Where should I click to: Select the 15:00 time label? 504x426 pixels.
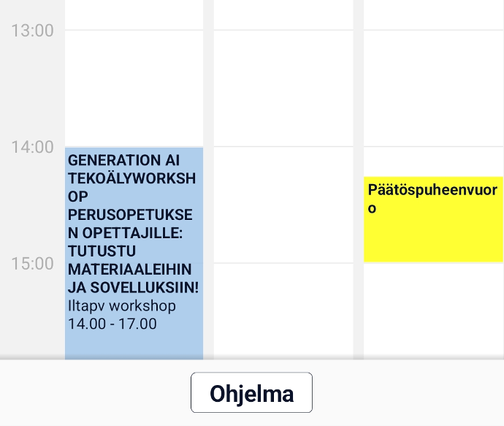click(32, 264)
